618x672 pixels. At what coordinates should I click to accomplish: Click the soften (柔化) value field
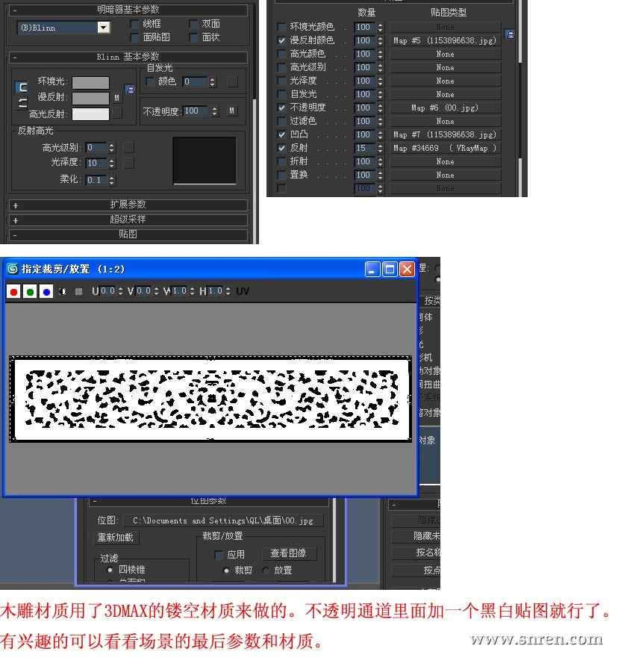96,180
